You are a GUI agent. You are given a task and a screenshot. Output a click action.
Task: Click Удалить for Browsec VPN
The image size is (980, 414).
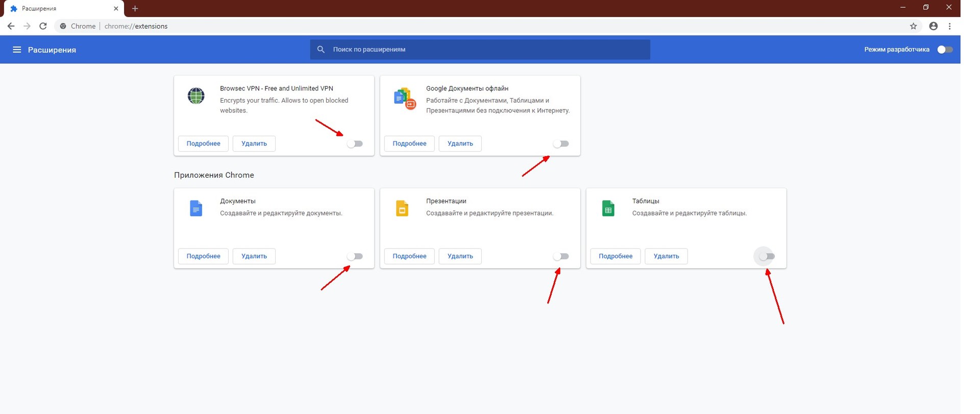point(254,144)
